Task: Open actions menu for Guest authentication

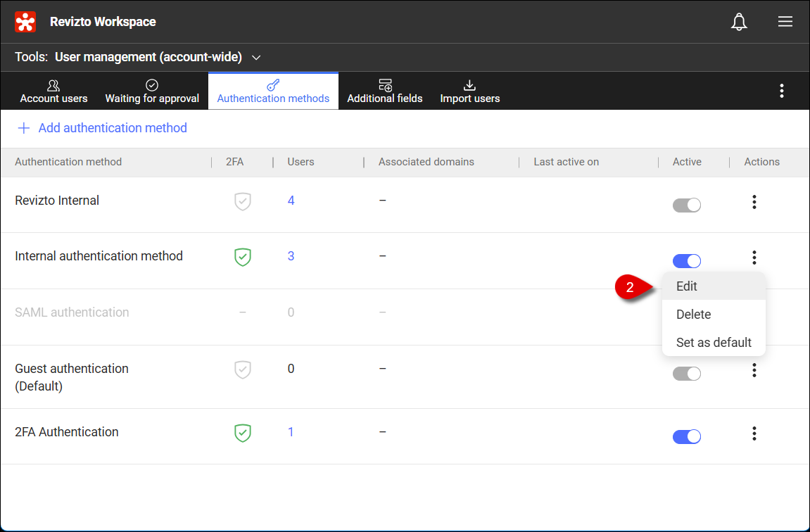Action: coord(754,370)
